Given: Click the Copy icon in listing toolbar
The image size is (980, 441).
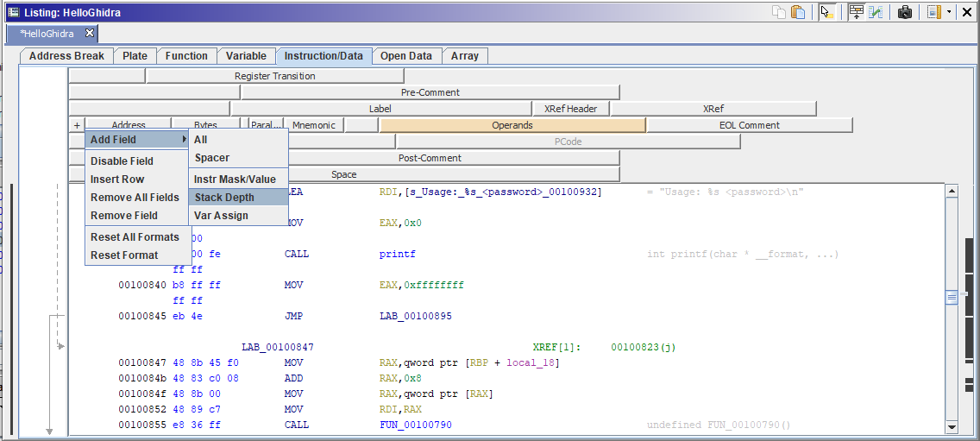Looking at the screenshot, I should tap(779, 12).
